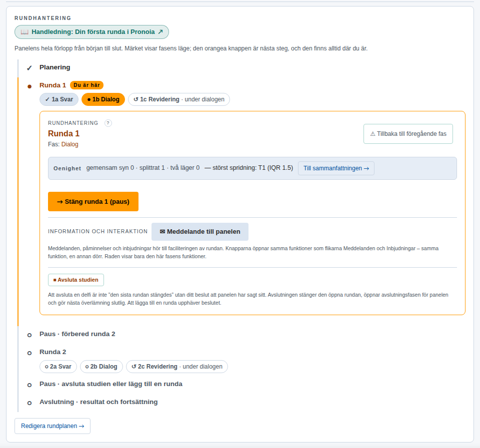Image resolution: width=480 pixels, height=448 pixels.
Task: Select Paus · avsluta studien eller lägg till en runda
Action: [x=111, y=384]
